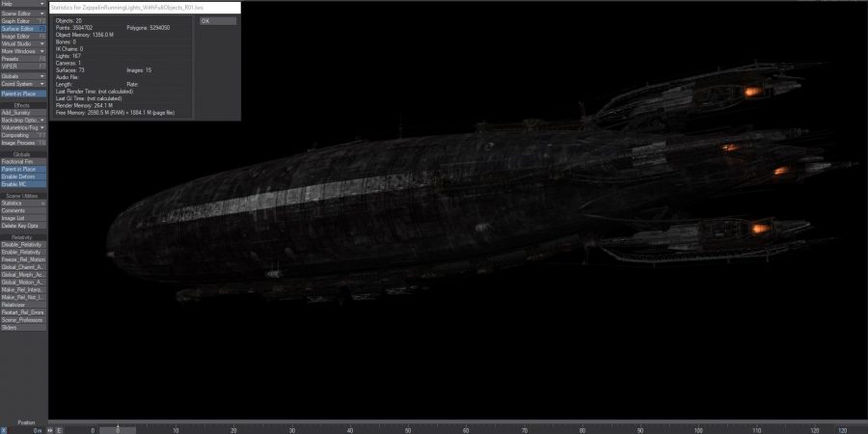Toggle the Enable MC option
Viewport: 868px width, 434px height.
pos(23,183)
